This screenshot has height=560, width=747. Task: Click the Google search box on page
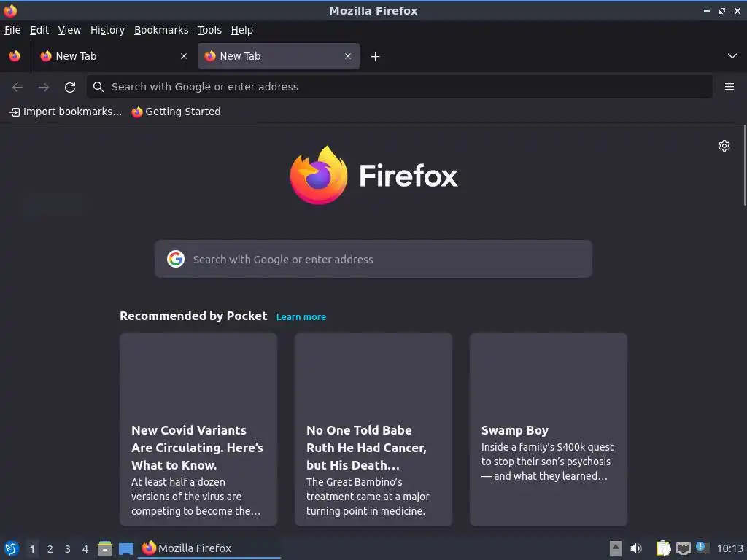[x=373, y=259]
